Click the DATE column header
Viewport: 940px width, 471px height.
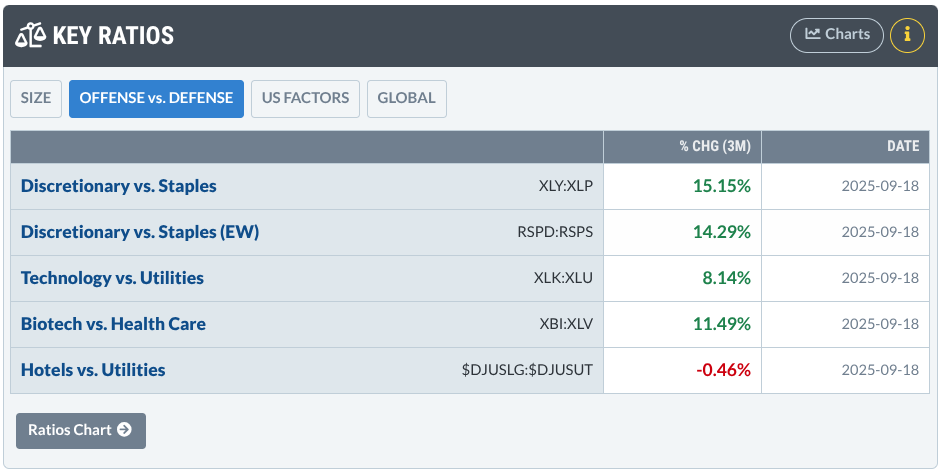click(x=902, y=146)
